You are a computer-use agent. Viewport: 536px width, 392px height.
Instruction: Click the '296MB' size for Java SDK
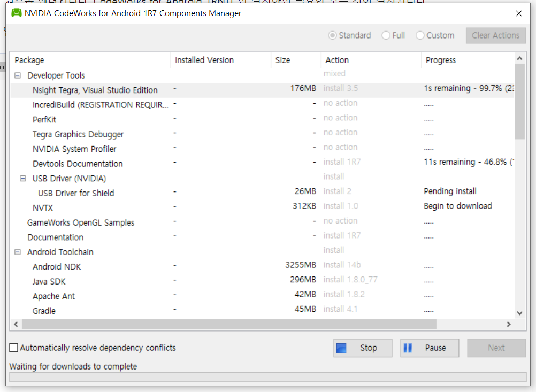pyautogui.click(x=303, y=280)
